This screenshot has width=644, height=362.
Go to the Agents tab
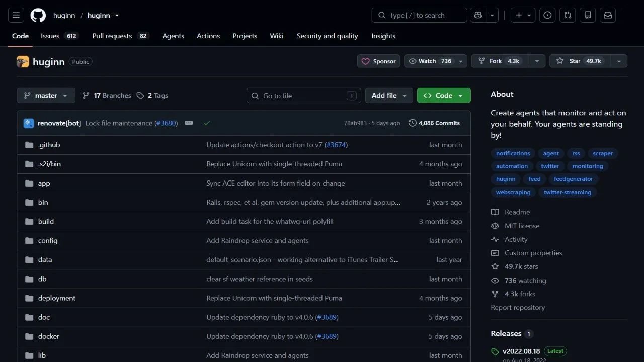pos(173,36)
